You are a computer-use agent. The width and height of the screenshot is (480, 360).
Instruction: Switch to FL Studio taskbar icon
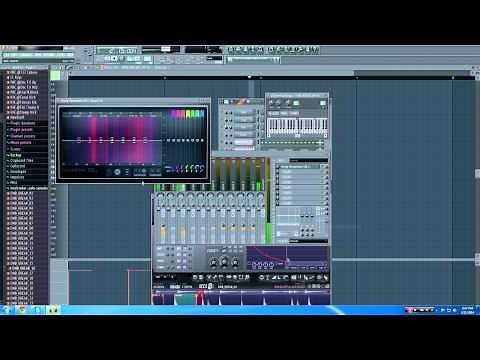(53, 310)
